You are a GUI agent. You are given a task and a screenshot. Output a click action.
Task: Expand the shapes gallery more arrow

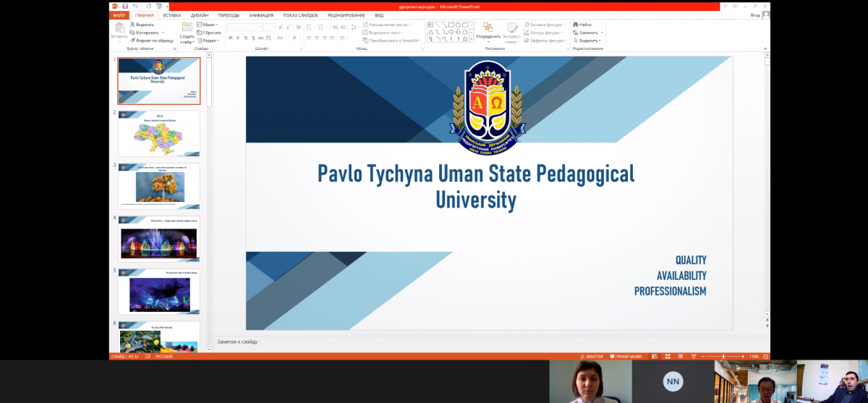(471, 39)
